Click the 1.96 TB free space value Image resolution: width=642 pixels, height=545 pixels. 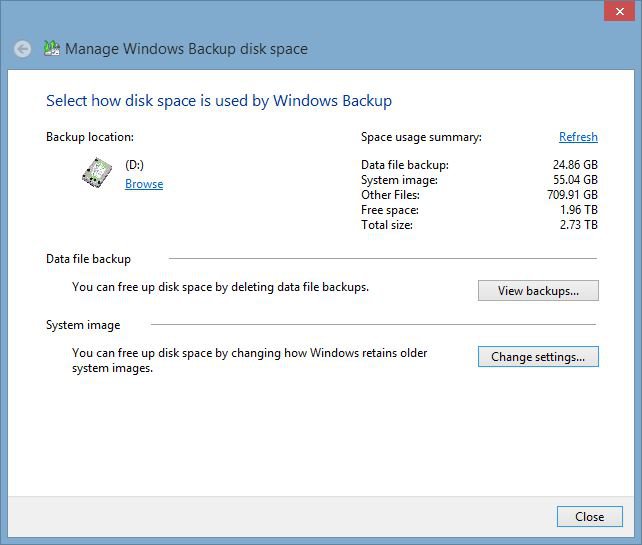tap(579, 210)
